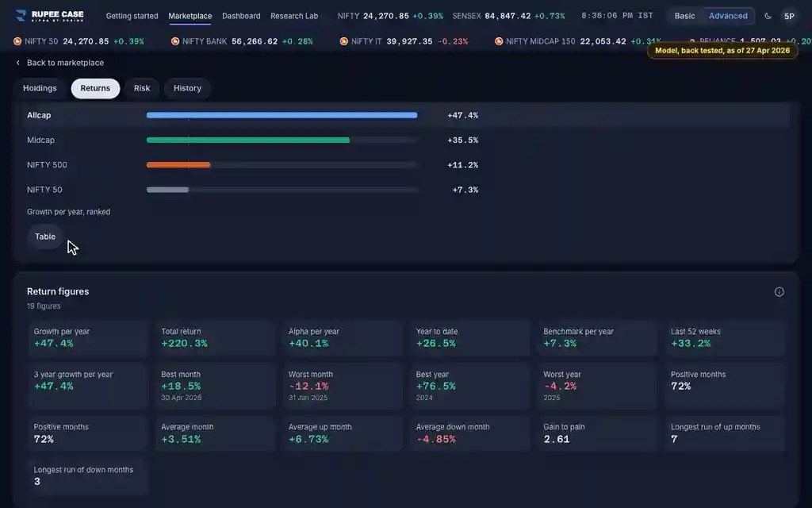
Task: Go back to marketplace
Action: (x=59, y=63)
